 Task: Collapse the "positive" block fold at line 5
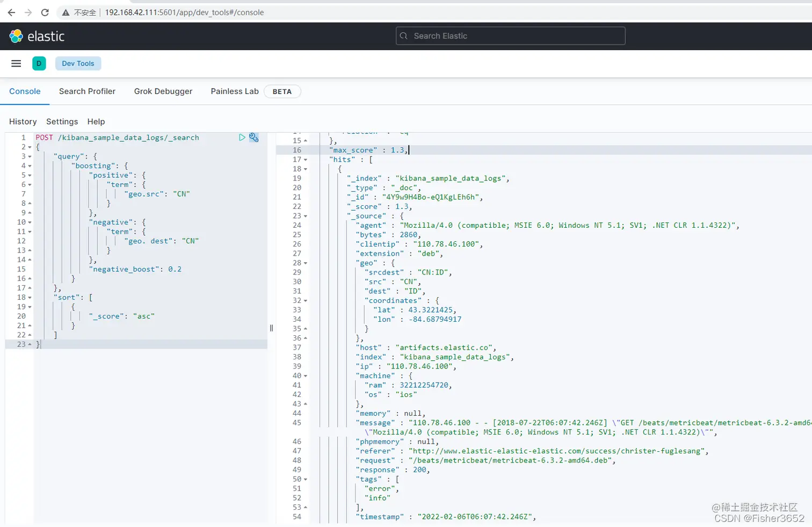pyautogui.click(x=30, y=175)
